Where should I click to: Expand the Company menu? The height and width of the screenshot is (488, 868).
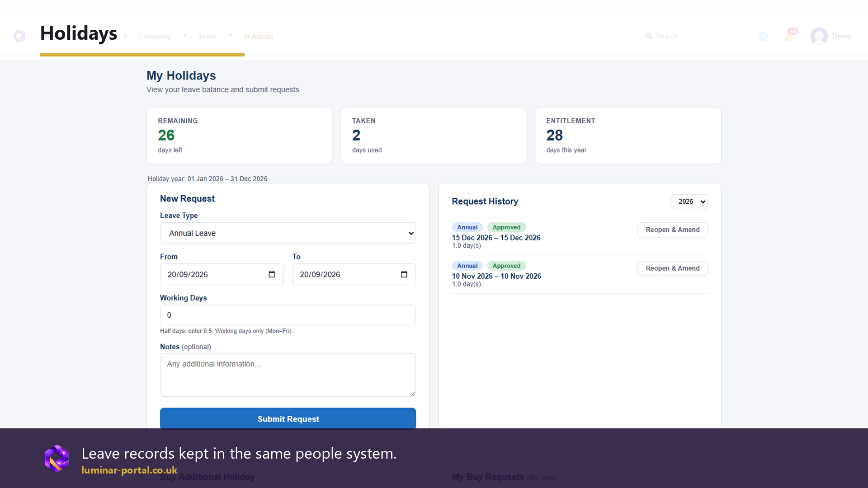pyautogui.click(x=154, y=36)
